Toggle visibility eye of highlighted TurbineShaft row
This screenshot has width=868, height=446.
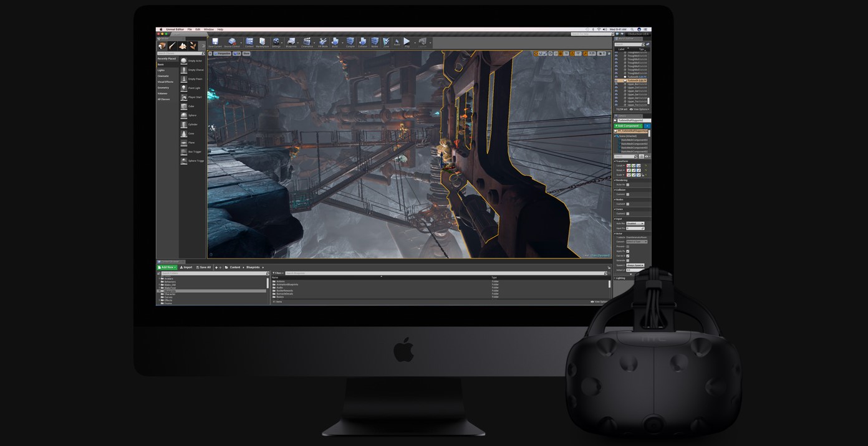(x=617, y=80)
